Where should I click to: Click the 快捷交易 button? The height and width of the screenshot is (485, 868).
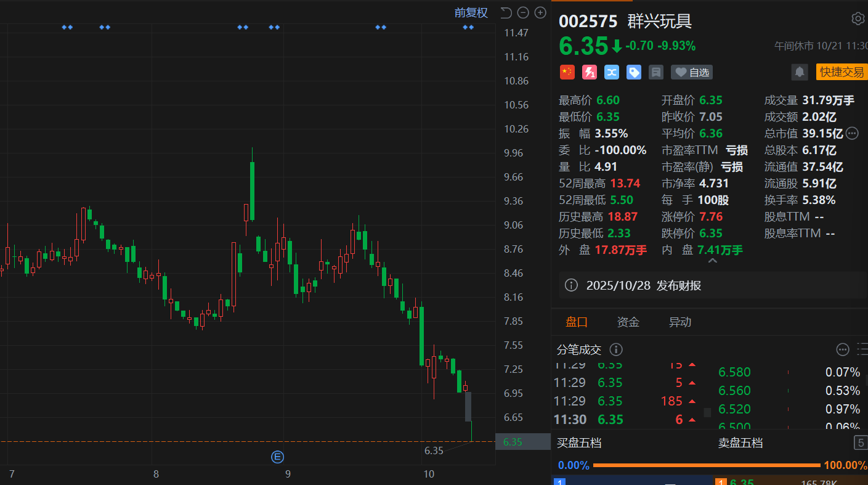click(x=842, y=72)
